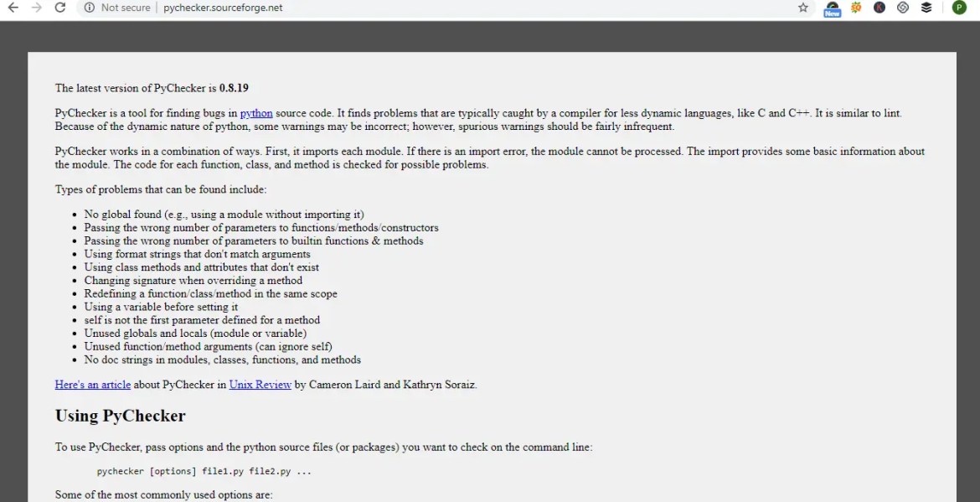Click 'Unused function/method arguments' list item
The height and width of the screenshot is (502, 980).
(x=208, y=346)
